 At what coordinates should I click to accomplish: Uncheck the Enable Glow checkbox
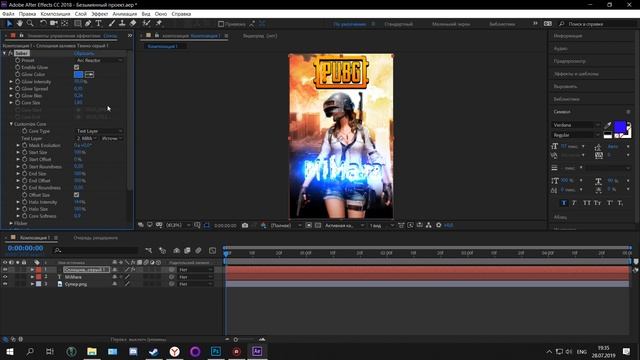[x=76, y=67]
